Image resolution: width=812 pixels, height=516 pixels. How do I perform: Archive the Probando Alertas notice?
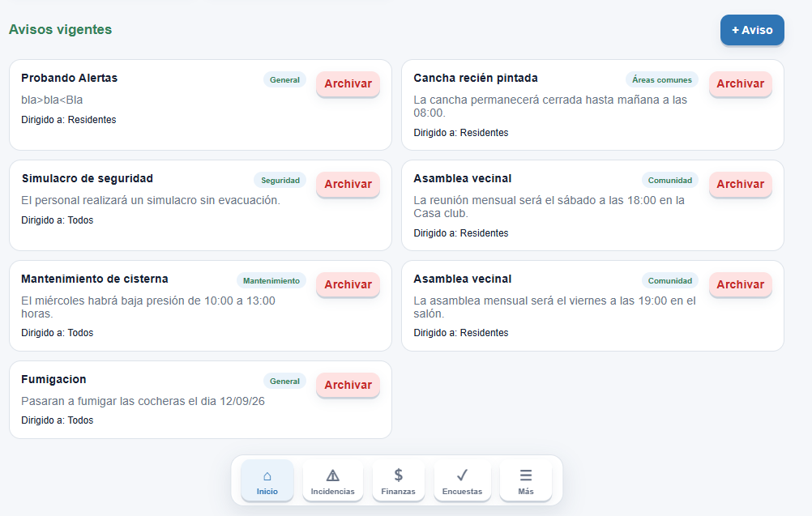pos(348,84)
